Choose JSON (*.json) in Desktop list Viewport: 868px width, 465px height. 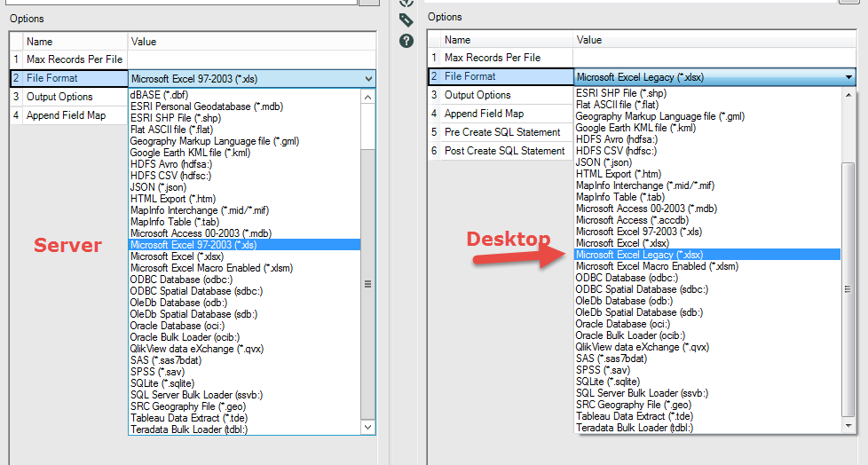click(604, 162)
